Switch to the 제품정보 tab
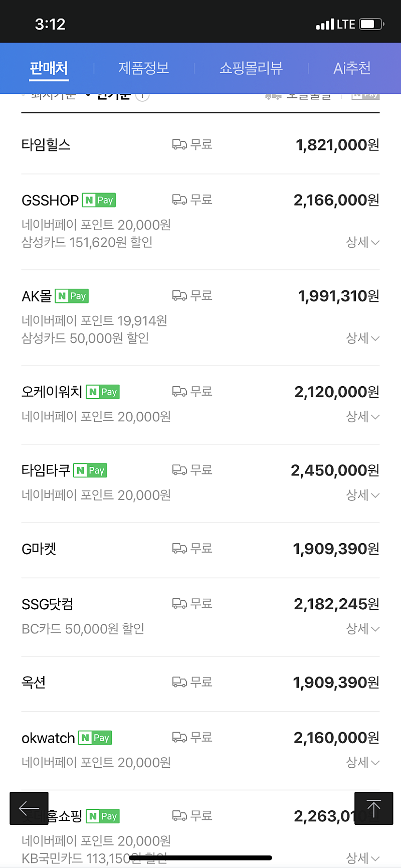Image resolution: width=401 pixels, height=868 pixels. click(144, 68)
